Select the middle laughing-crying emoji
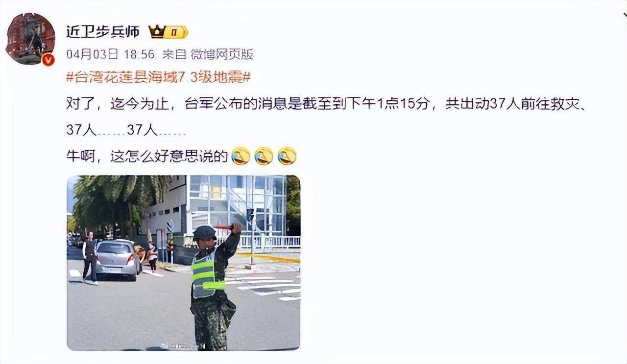This screenshot has width=627, height=364. (264, 156)
